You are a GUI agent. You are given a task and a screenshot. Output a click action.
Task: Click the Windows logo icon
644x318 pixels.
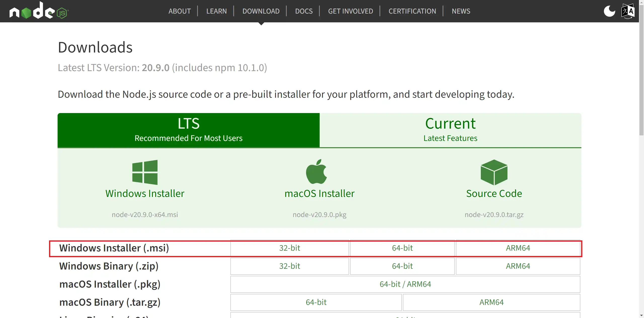(145, 172)
